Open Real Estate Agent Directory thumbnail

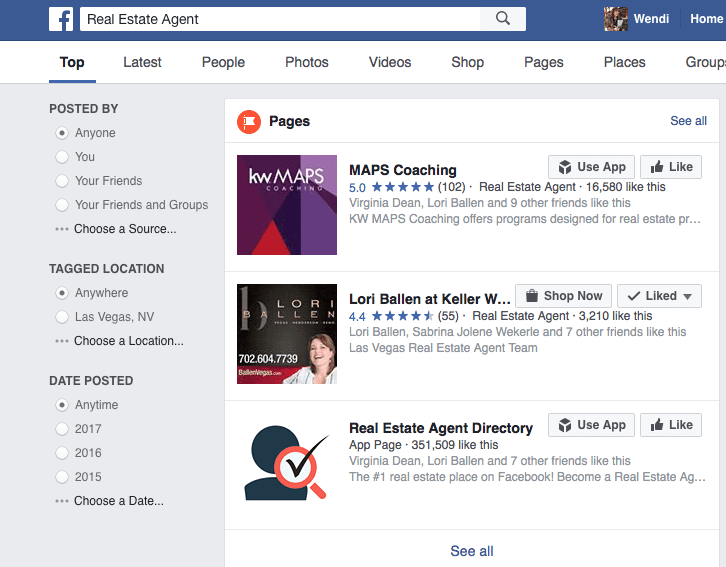pyautogui.click(x=287, y=463)
